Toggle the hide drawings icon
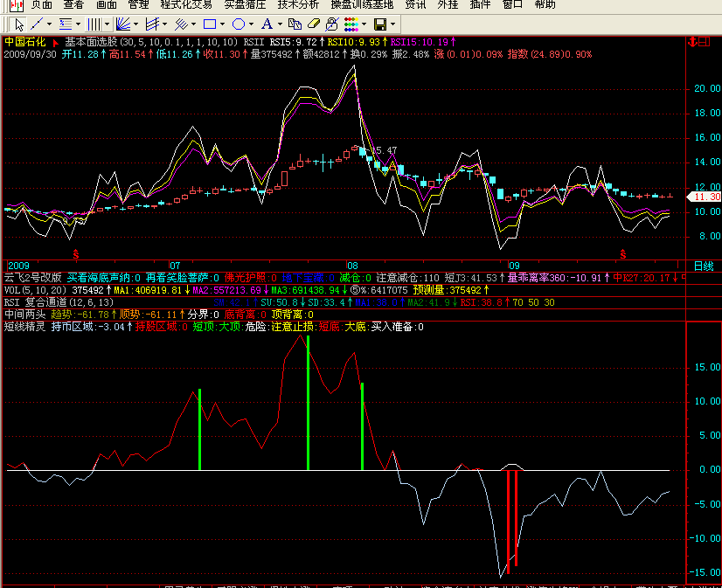The image size is (722, 588). click(332, 24)
